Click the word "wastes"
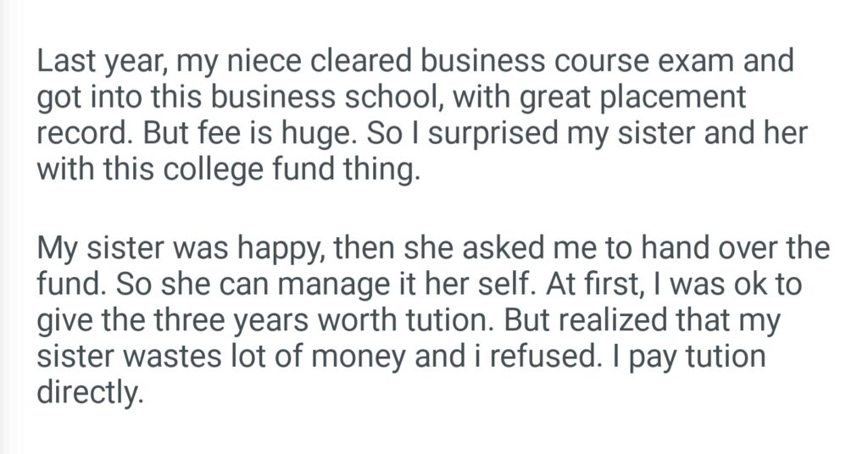 187,356
